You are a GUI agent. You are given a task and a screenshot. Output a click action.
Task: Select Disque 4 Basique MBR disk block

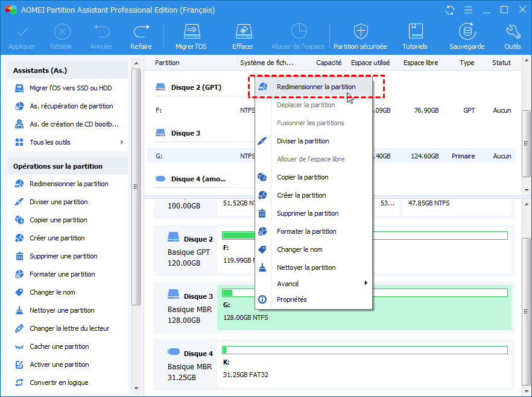(186, 365)
